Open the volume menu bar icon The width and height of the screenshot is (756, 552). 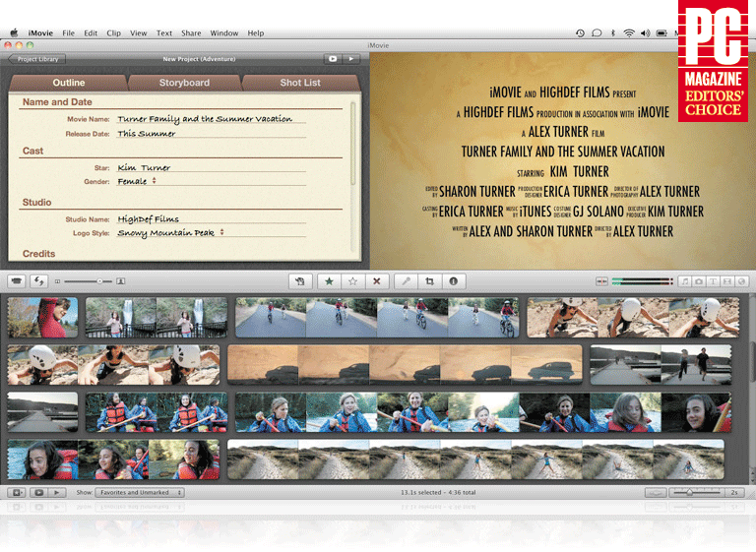(645, 33)
